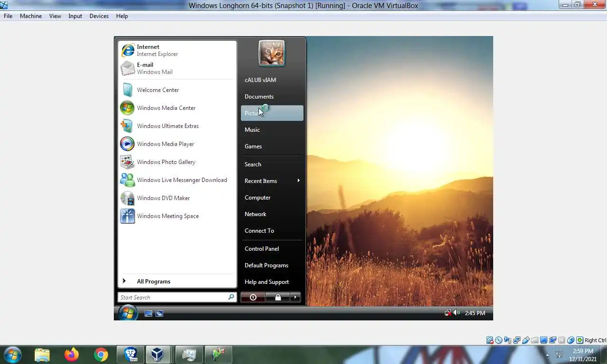
Task: Launch Windows Meeting Space
Action: tap(177, 216)
